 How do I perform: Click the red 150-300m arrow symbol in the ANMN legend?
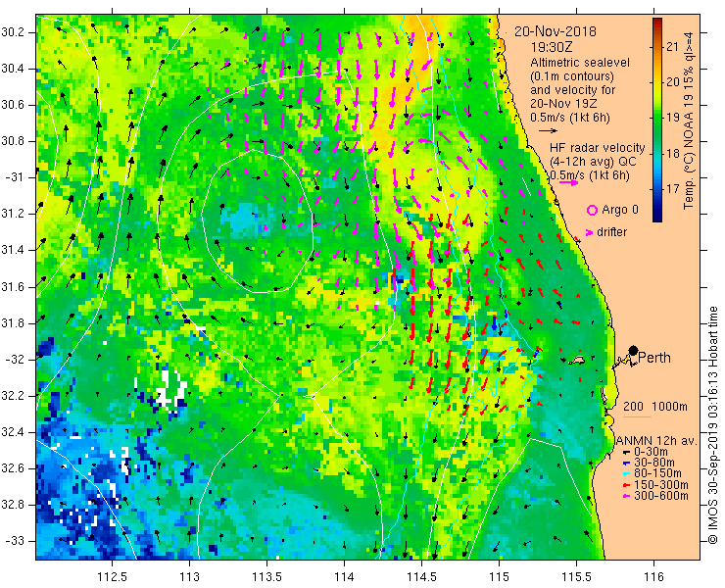pyautogui.click(x=626, y=485)
